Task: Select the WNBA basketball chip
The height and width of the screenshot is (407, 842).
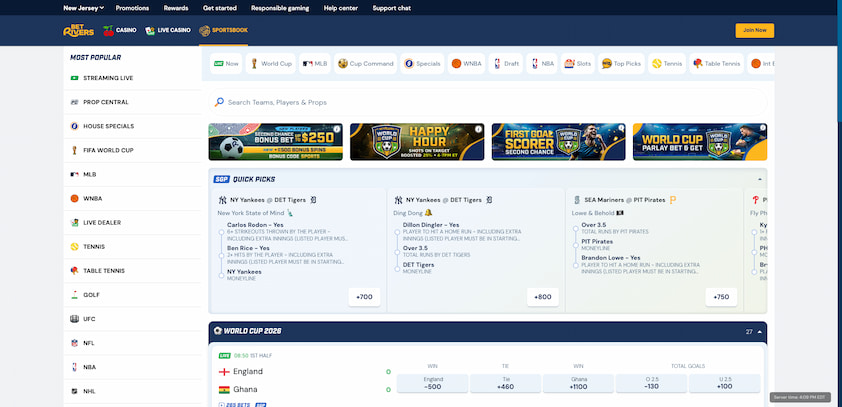Action: 467,63
